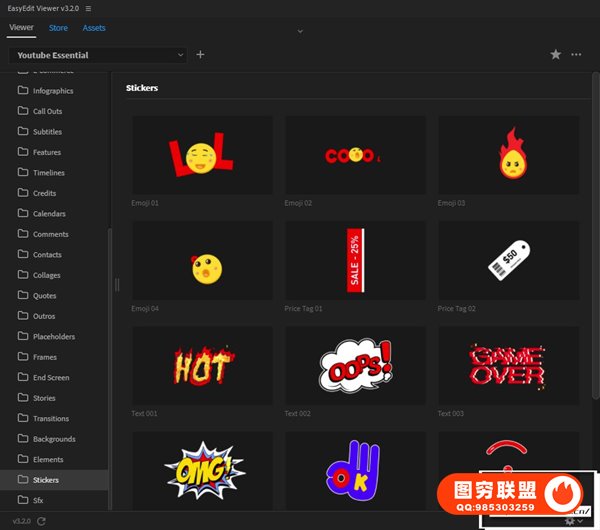Screen dimensions: 600x530
Task: Open the Call Outs category
Action: [47, 111]
